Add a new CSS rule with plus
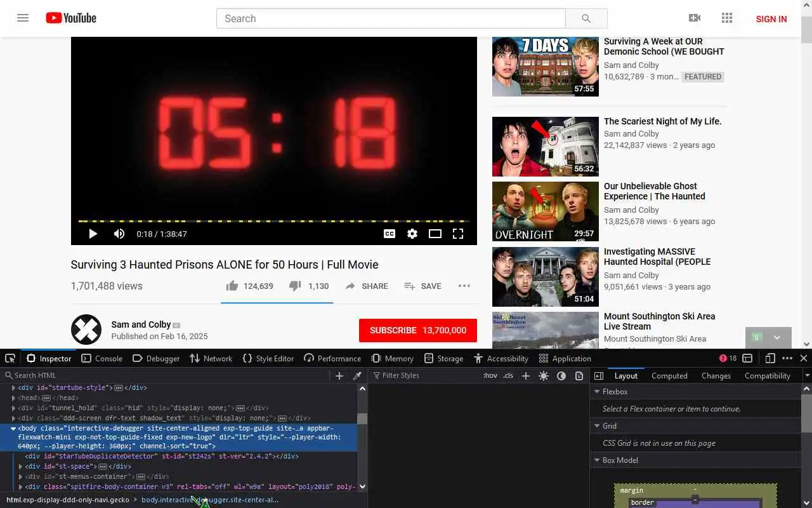Viewport: 812px width, 508px height. pyautogui.click(x=526, y=376)
